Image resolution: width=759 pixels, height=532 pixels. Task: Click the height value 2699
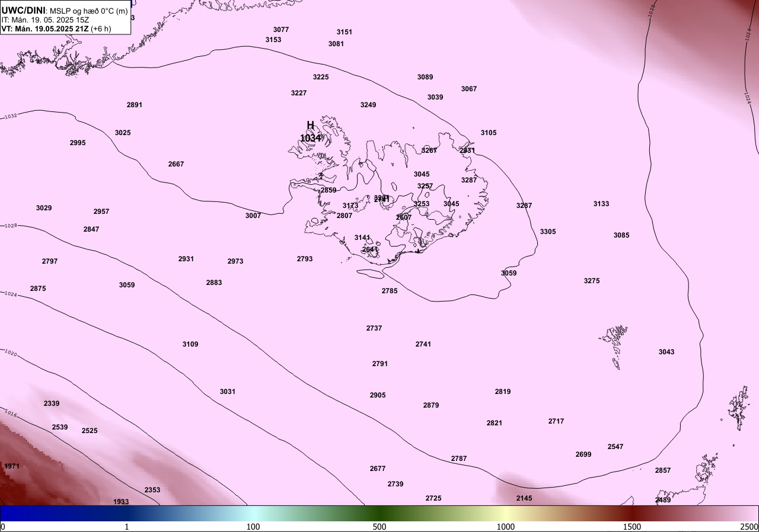coord(583,454)
